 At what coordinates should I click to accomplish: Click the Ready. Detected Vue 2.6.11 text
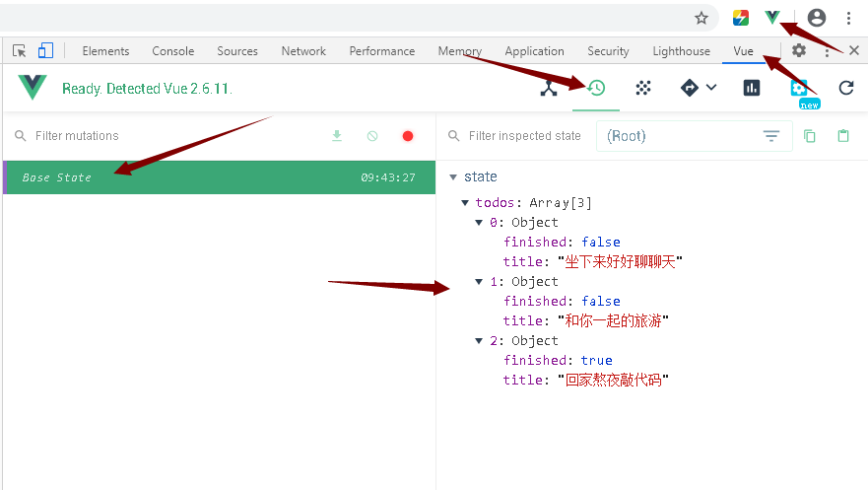[x=147, y=89]
